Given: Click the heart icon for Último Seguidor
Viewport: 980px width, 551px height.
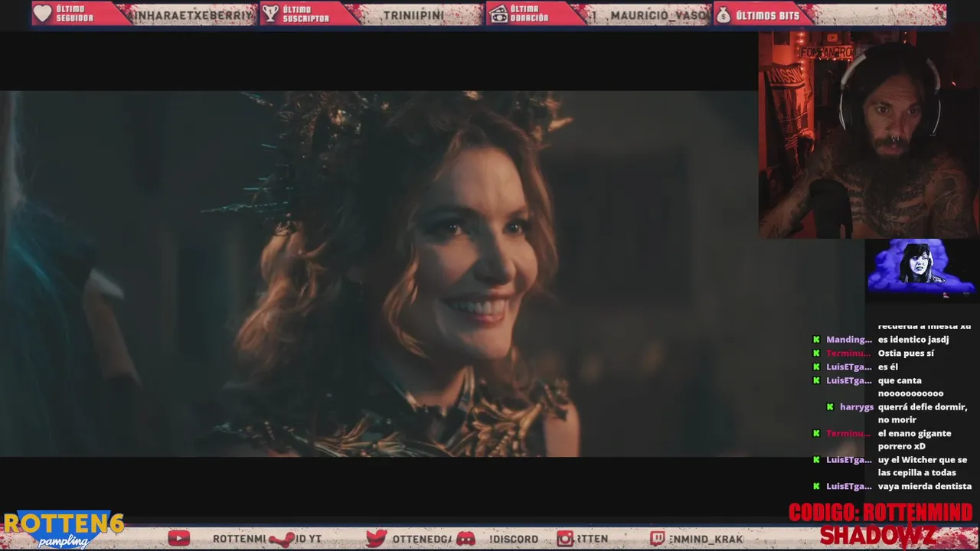Looking at the screenshot, I should coord(43,14).
